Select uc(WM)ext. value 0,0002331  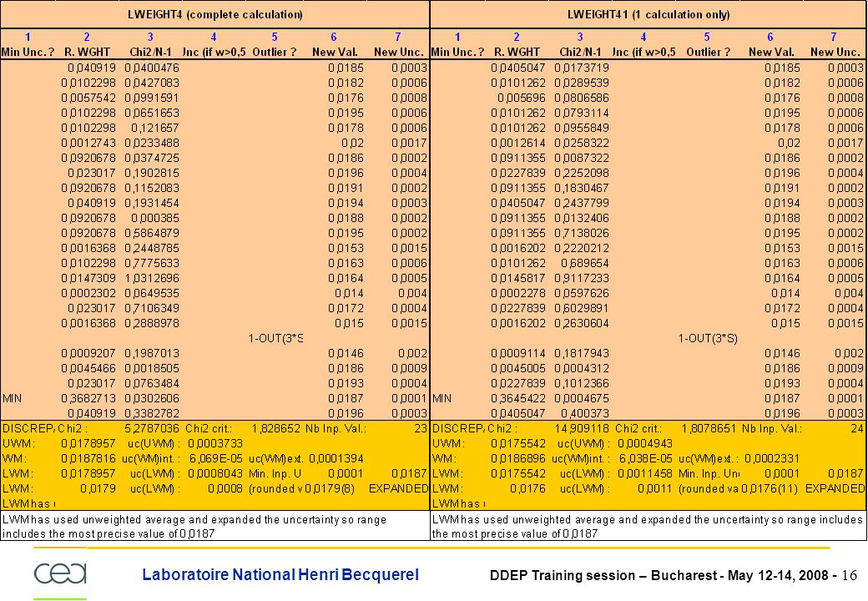pyautogui.click(x=772, y=459)
